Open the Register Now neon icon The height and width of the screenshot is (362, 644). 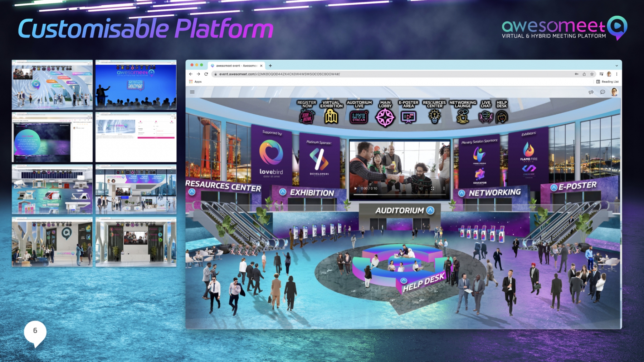click(x=307, y=116)
